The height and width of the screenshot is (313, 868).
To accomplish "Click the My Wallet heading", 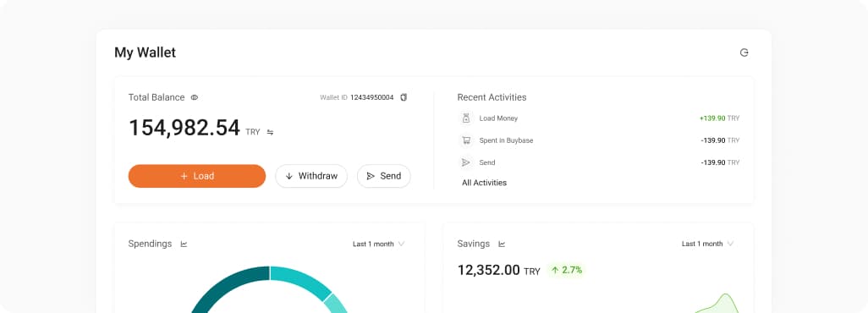I will (145, 52).
